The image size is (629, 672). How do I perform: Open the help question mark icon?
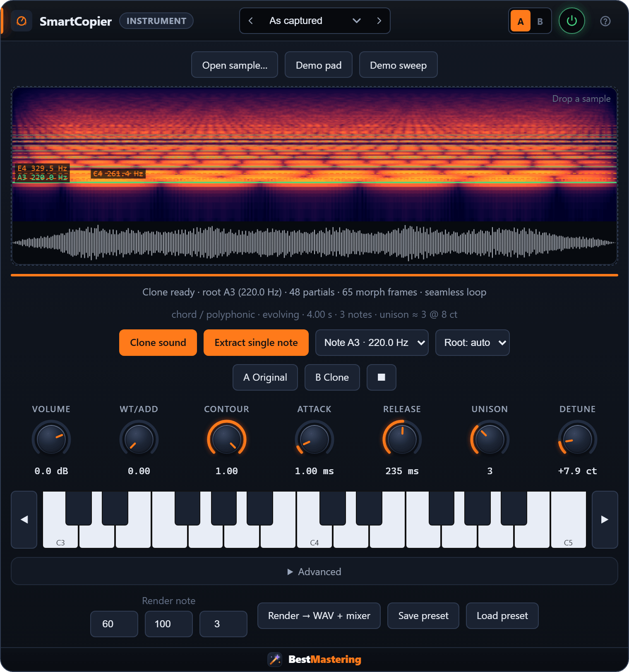pyautogui.click(x=605, y=21)
